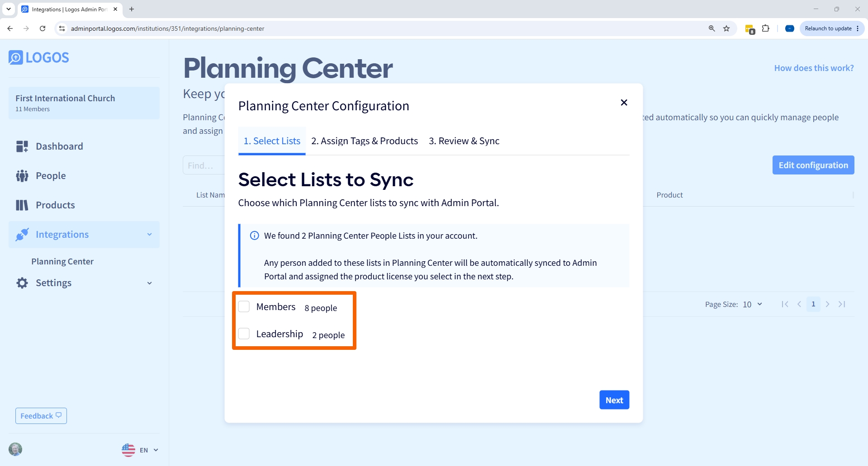The height and width of the screenshot is (466, 868).
Task: Switch to 1. Select Lists tab
Action: [x=272, y=141]
